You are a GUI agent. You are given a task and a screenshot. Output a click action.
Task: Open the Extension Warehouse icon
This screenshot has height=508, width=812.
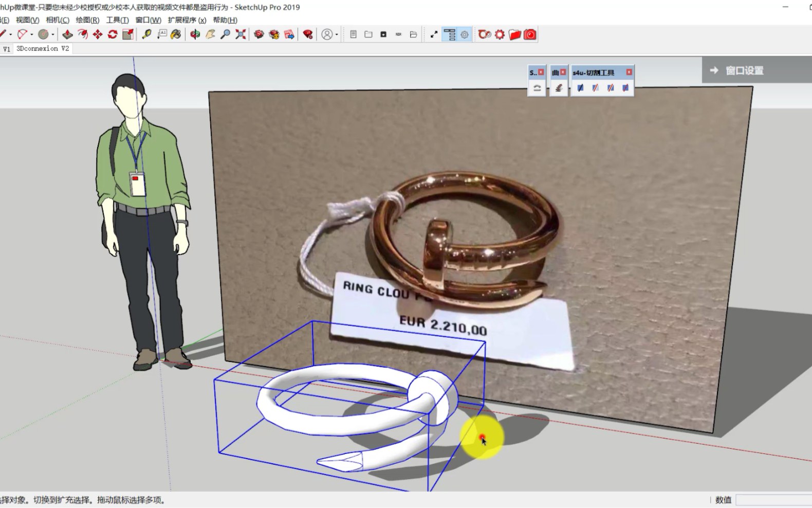274,34
